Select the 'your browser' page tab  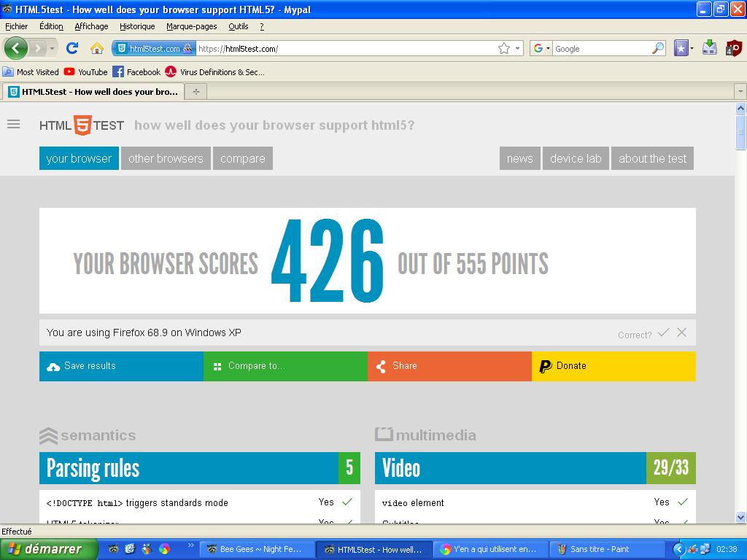coord(79,158)
